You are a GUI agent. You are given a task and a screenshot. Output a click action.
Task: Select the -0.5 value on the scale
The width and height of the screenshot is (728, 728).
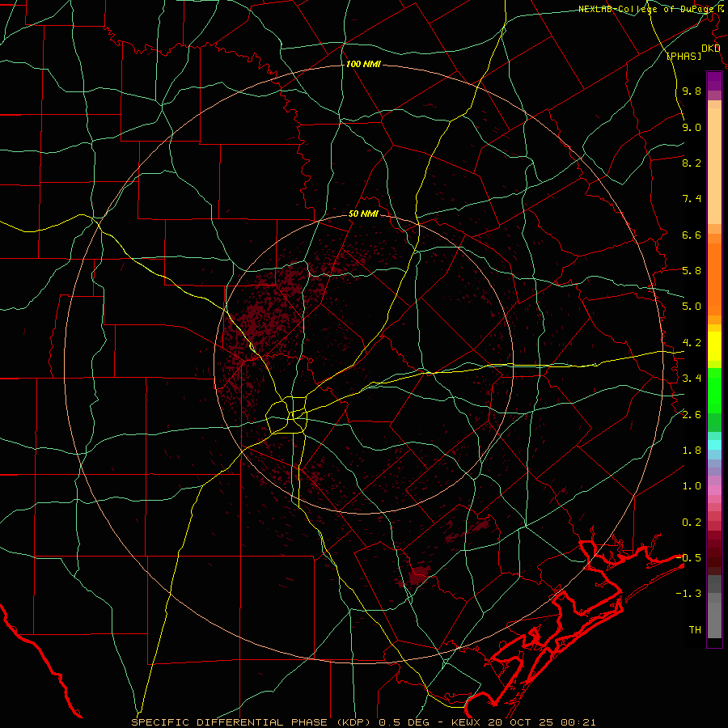[689, 558]
